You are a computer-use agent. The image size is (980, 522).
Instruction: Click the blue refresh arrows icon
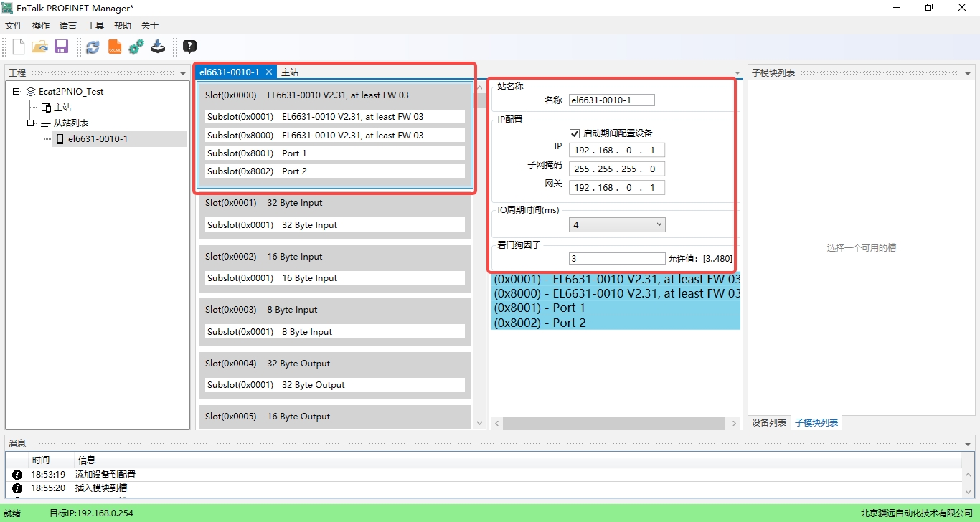click(x=93, y=47)
